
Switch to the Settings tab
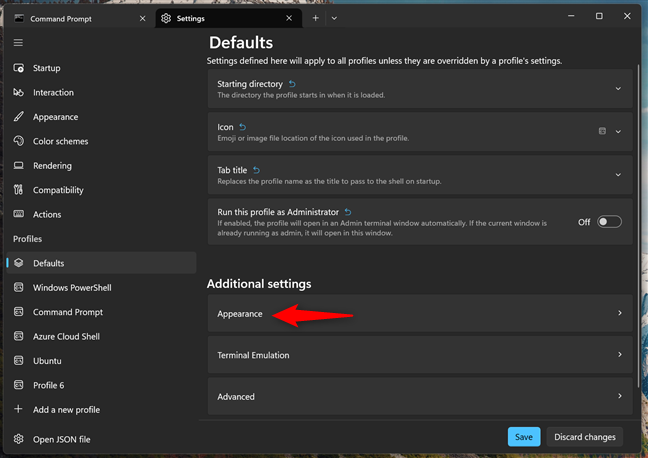pyautogui.click(x=229, y=18)
